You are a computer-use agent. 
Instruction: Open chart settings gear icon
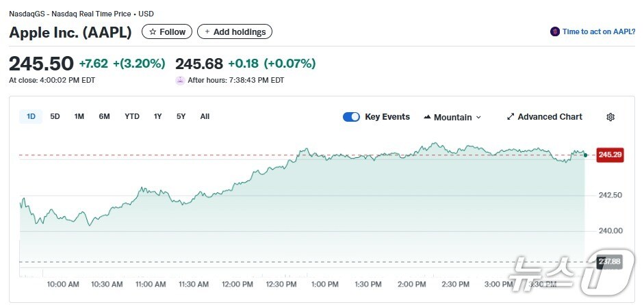click(610, 117)
